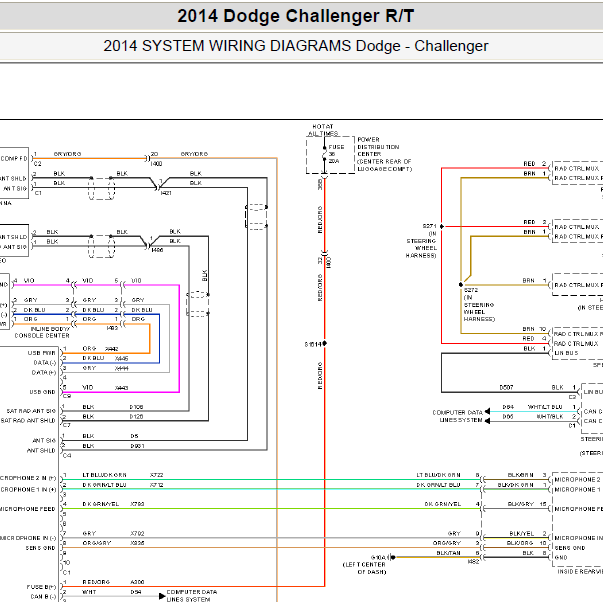603x602 pixels.
Task: Select the A300 circuit code
Action: (137, 582)
